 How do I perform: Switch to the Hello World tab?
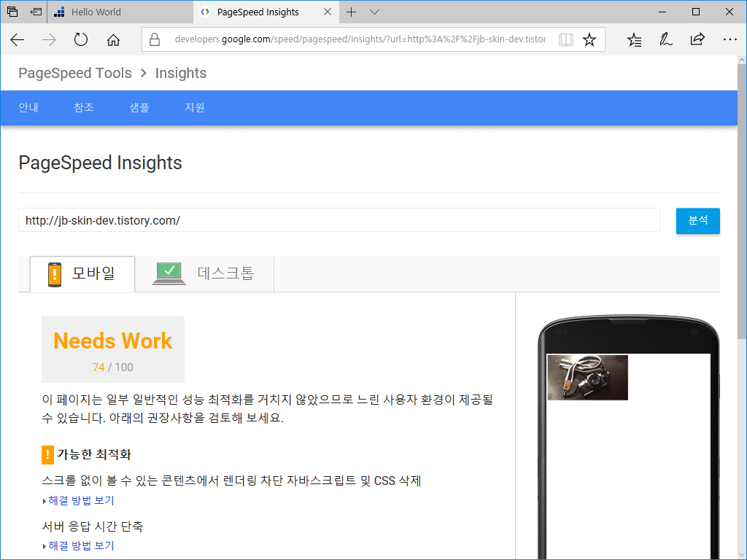tap(120, 12)
